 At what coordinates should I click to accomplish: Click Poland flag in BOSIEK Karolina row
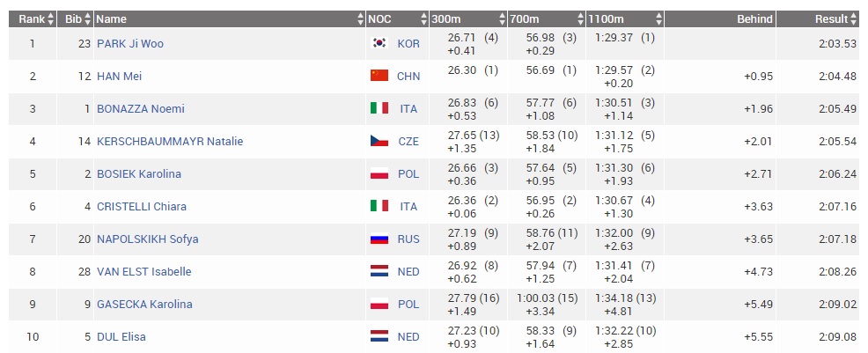point(379,173)
